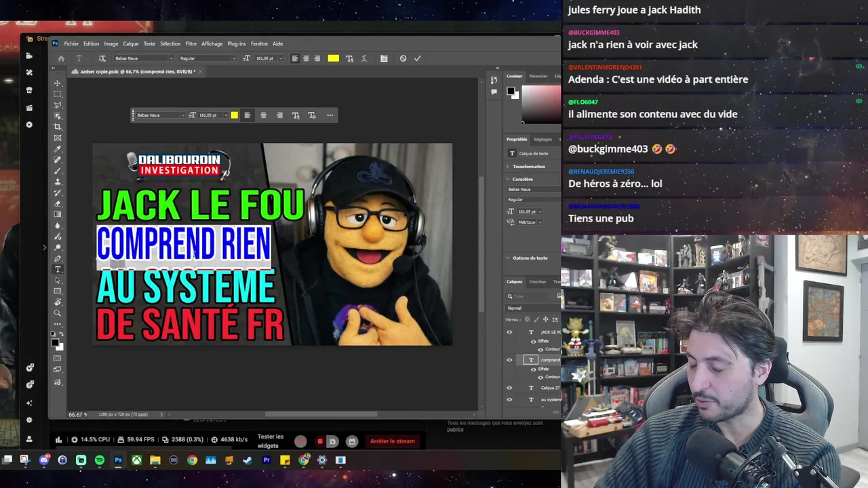Select the Spot Healing Brush tool
This screenshot has width=868, height=488.
point(58,160)
